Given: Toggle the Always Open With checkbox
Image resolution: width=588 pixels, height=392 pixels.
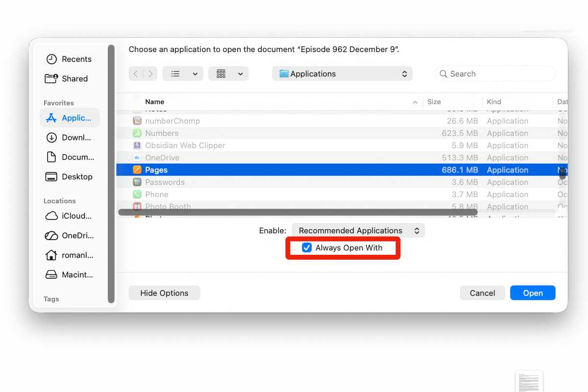Looking at the screenshot, I should point(307,247).
